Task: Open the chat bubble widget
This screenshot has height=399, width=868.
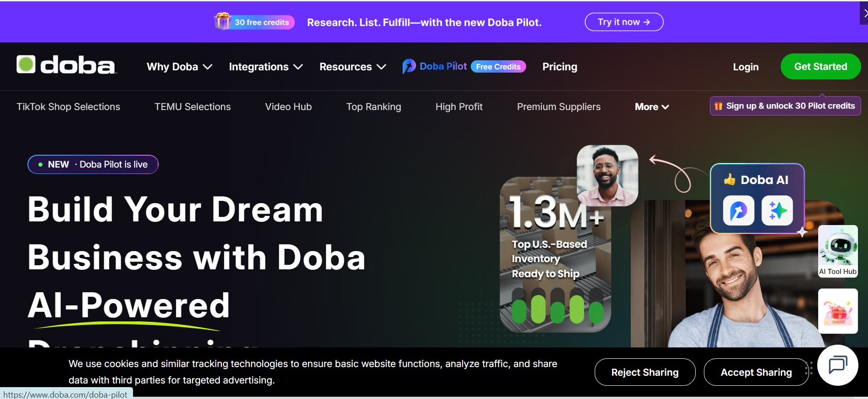Action: click(x=838, y=365)
